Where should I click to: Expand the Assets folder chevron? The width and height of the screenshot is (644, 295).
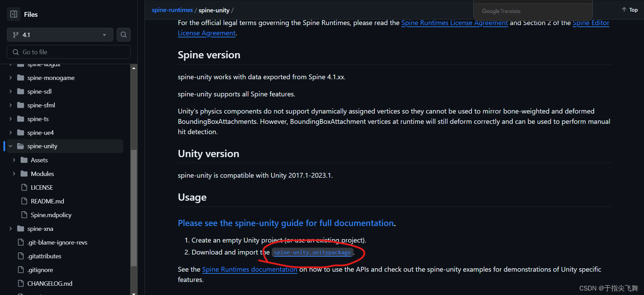point(14,160)
